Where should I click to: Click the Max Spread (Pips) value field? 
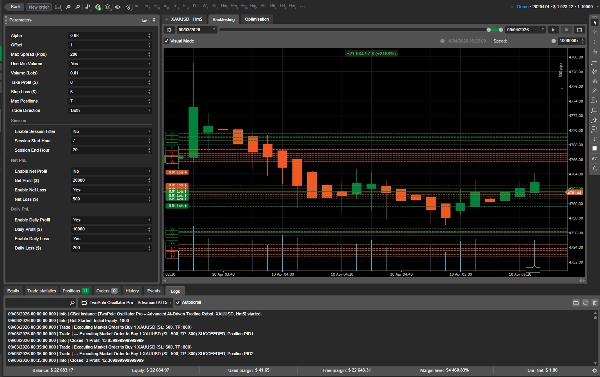coord(110,54)
